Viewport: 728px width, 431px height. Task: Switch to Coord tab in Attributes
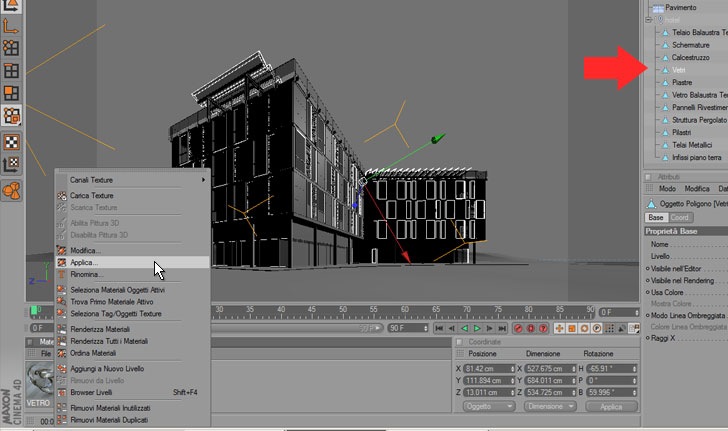pyautogui.click(x=680, y=217)
